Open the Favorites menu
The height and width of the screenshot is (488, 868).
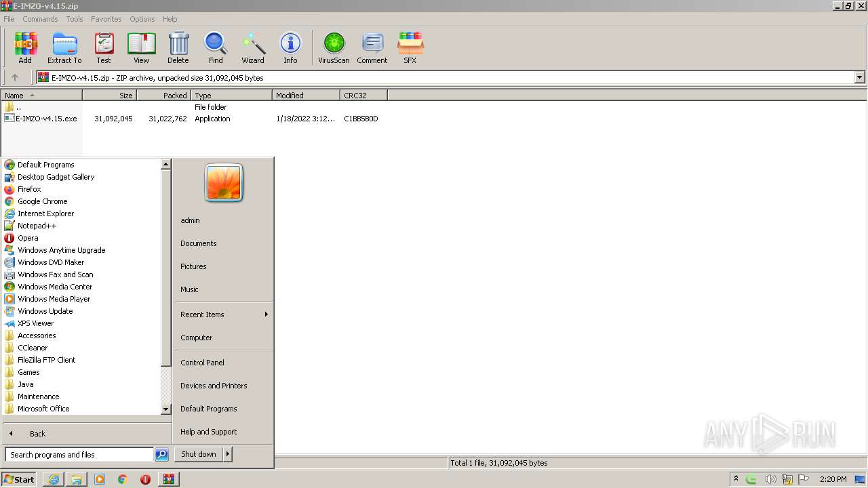(x=106, y=19)
